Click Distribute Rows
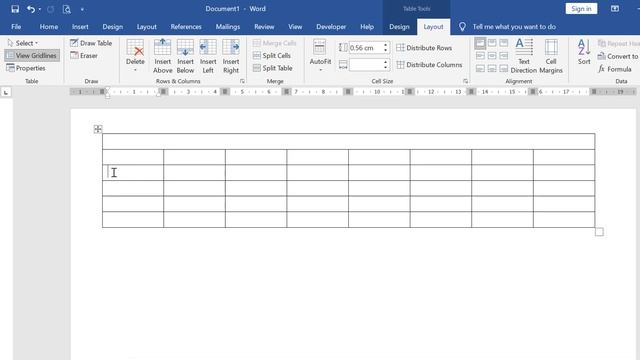The height and width of the screenshot is (360, 640). [424, 48]
